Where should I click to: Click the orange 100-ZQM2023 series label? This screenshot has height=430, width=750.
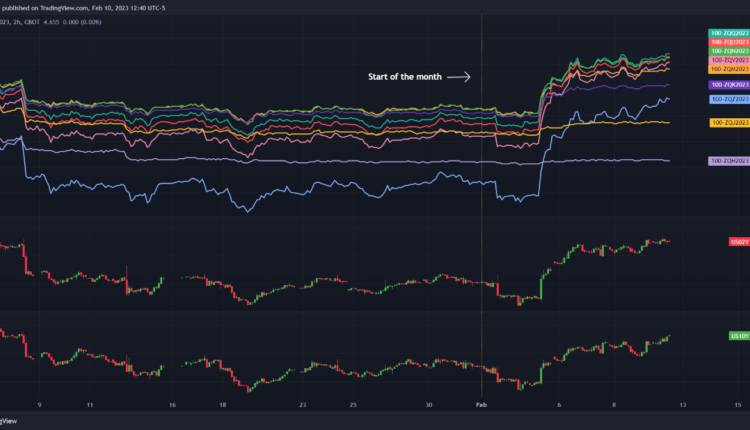pos(727,69)
